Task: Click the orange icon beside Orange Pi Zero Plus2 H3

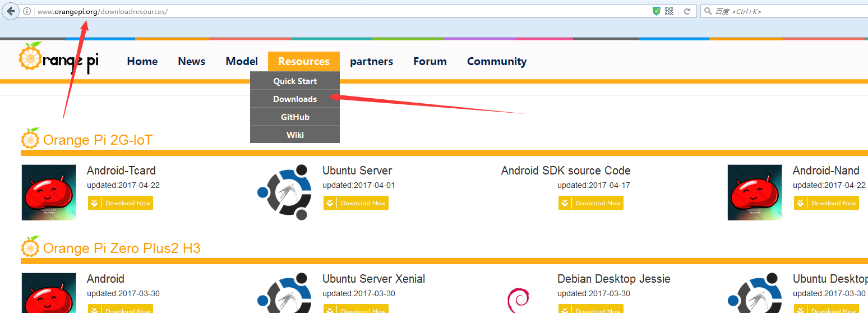Action: point(30,246)
